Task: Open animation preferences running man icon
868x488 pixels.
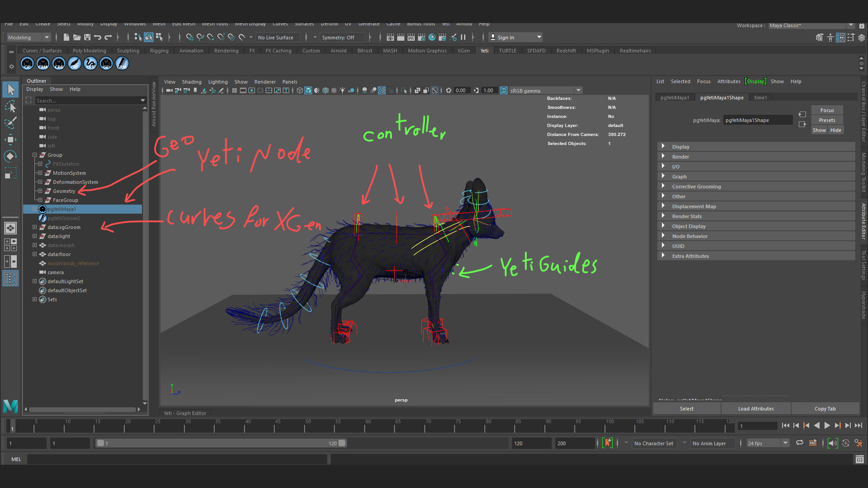Action: [859, 443]
